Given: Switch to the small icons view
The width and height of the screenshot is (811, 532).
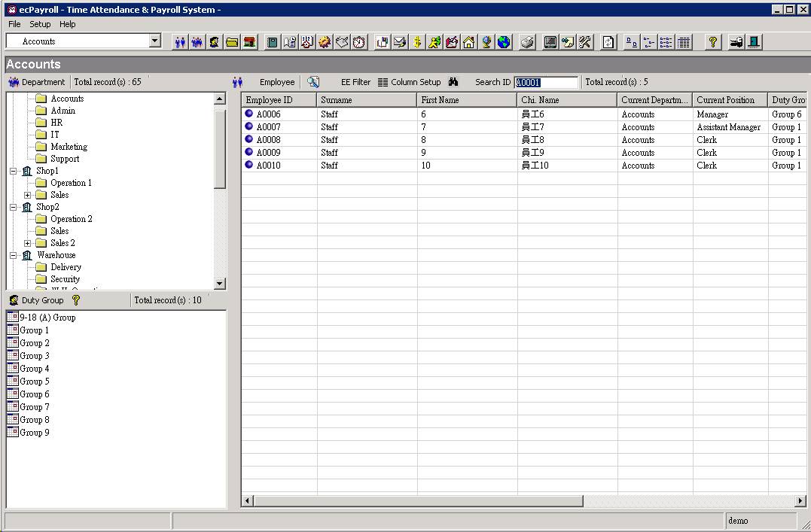Looking at the screenshot, I should pos(648,42).
